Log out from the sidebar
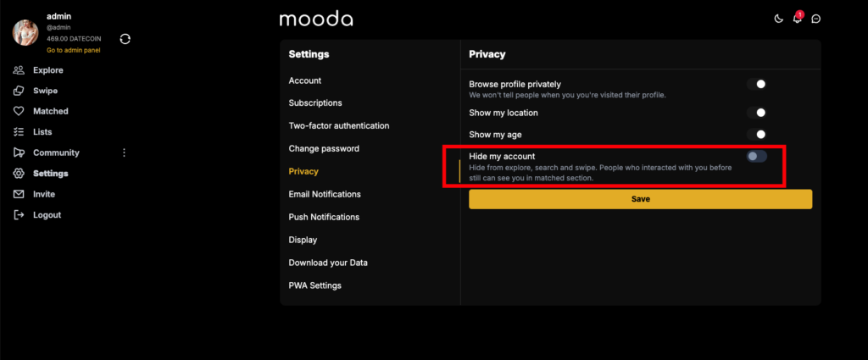The image size is (868, 360). [x=47, y=215]
